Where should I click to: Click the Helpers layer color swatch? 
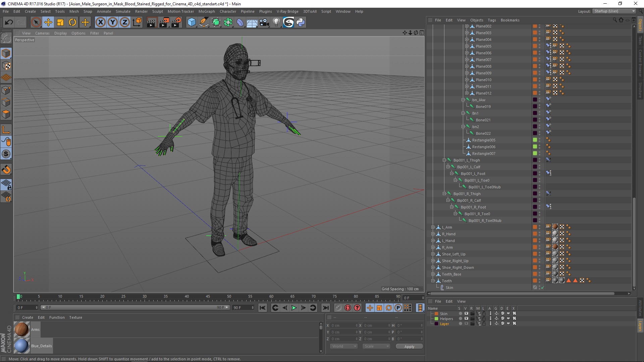coord(436,319)
